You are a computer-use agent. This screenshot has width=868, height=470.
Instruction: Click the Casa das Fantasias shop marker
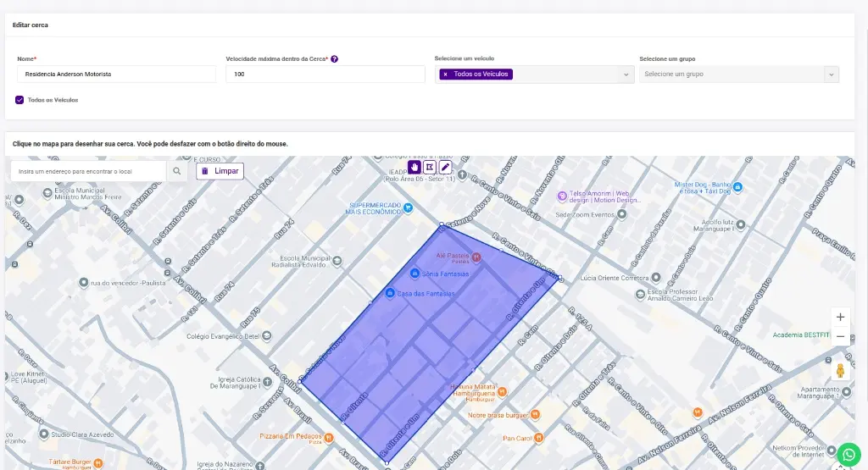pyautogui.click(x=390, y=292)
